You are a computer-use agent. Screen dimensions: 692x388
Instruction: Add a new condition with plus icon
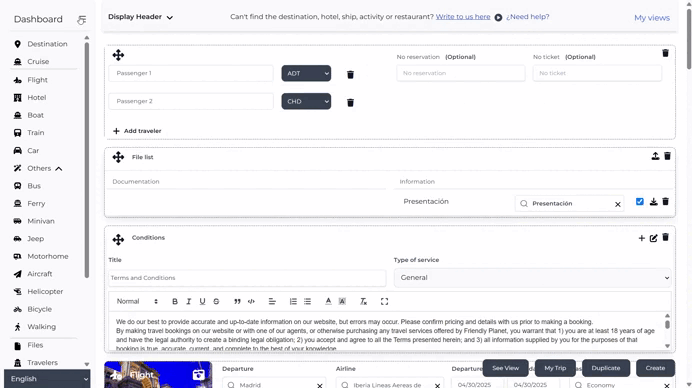click(x=642, y=238)
